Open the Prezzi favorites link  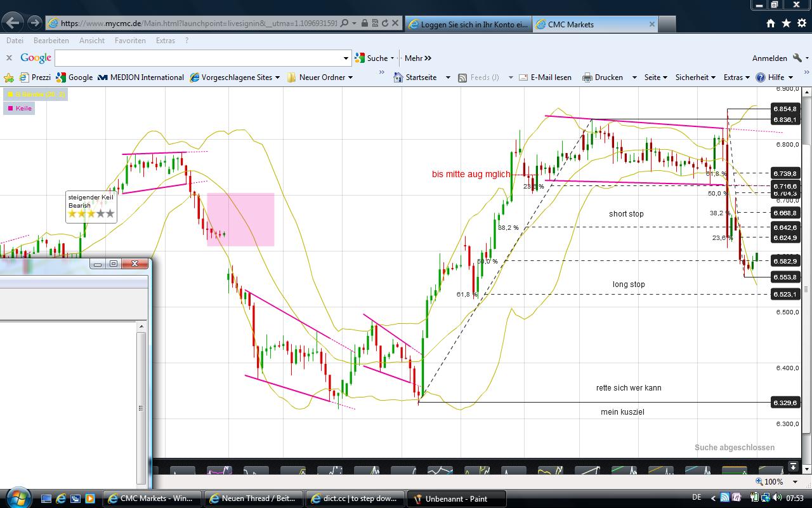(x=35, y=77)
